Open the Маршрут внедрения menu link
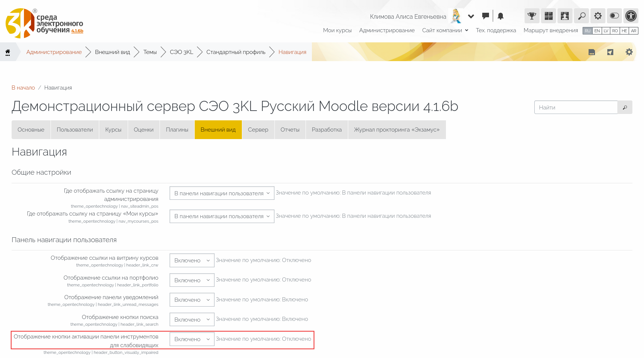Screen dimensions: 644x358 pos(551,30)
